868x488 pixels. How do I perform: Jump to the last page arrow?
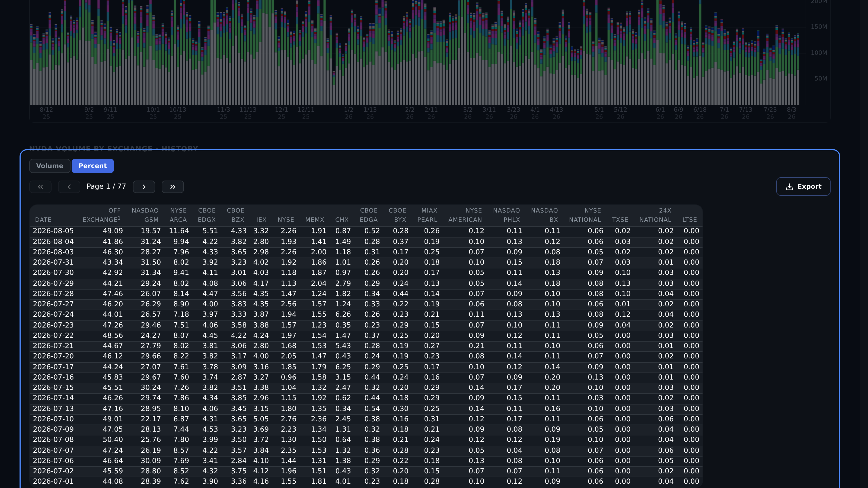[173, 187]
